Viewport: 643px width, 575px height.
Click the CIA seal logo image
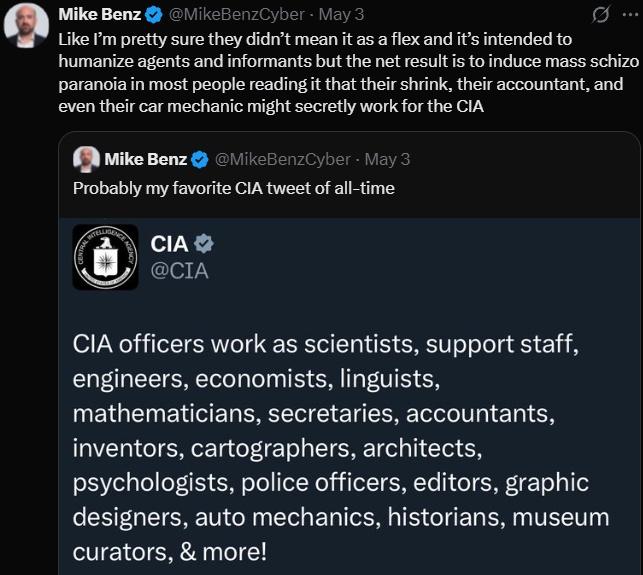(x=105, y=257)
